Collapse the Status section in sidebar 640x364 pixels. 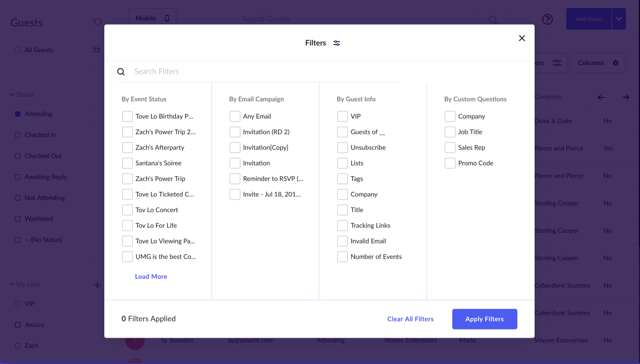(x=12, y=95)
